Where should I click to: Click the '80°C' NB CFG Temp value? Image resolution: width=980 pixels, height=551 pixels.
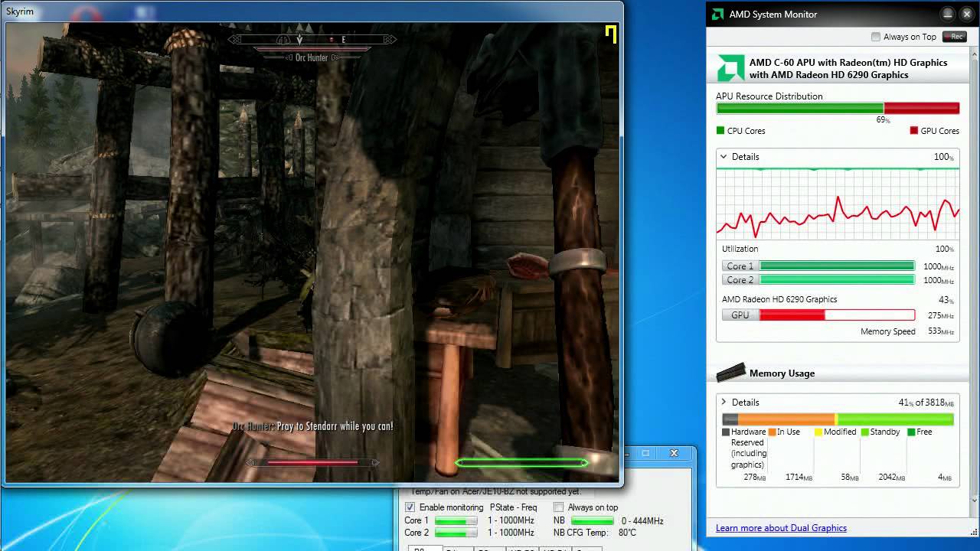627,533
